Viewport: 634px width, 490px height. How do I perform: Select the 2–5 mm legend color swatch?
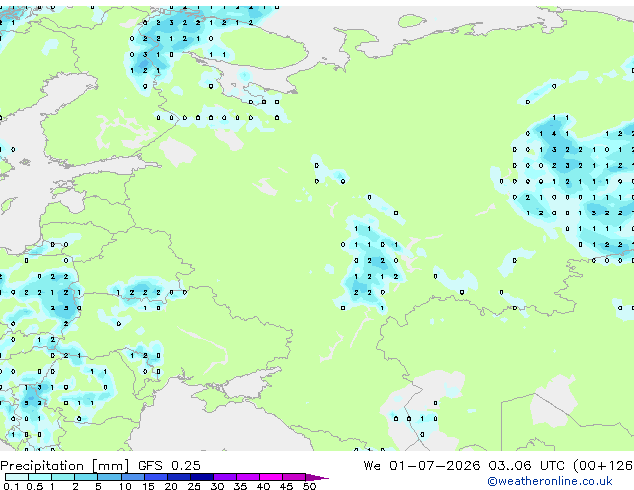click(86, 477)
